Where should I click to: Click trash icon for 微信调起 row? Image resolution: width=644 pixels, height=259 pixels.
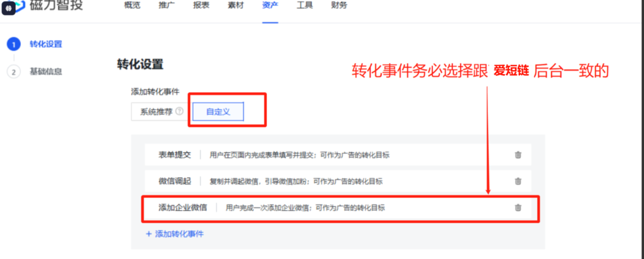coord(518,181)
